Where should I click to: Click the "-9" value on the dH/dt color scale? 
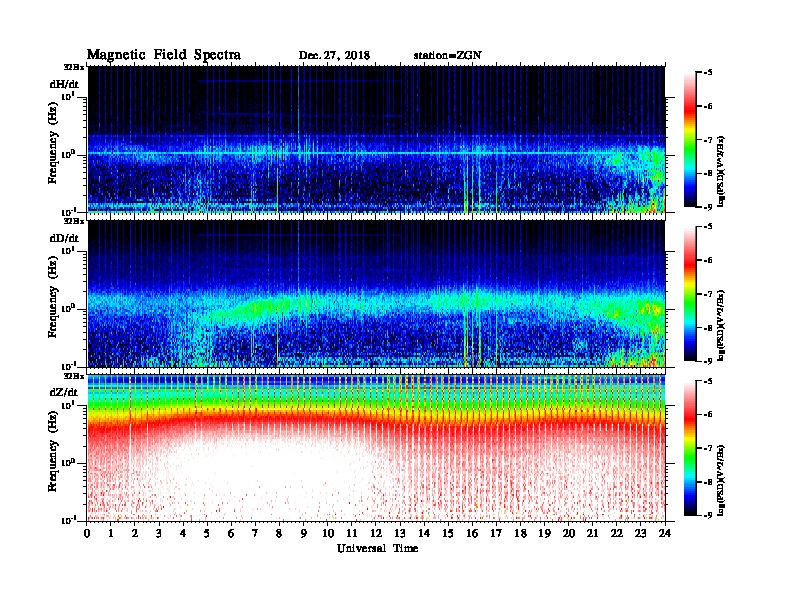coord(708,207)
